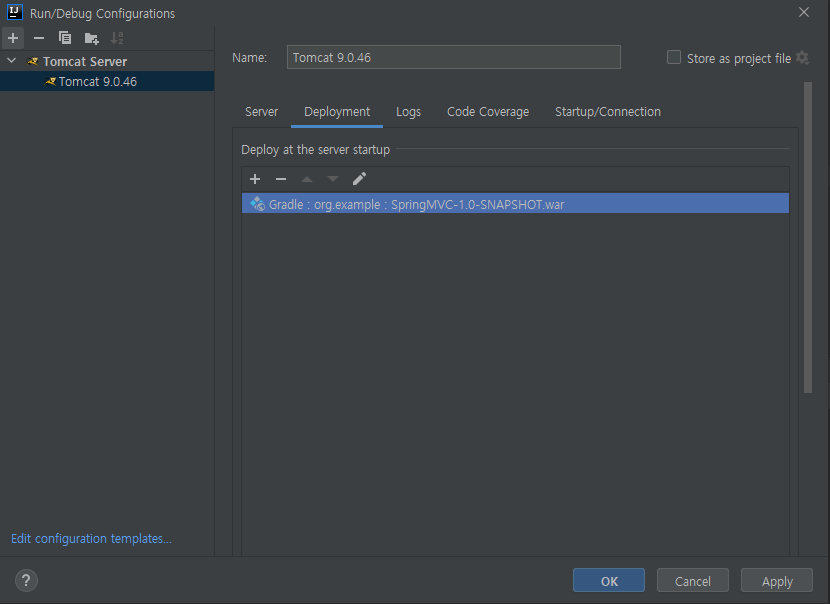Viewport: 830px width, 604px height.
Task: Switch to the Deployment tab
Action: click(337, 112)
